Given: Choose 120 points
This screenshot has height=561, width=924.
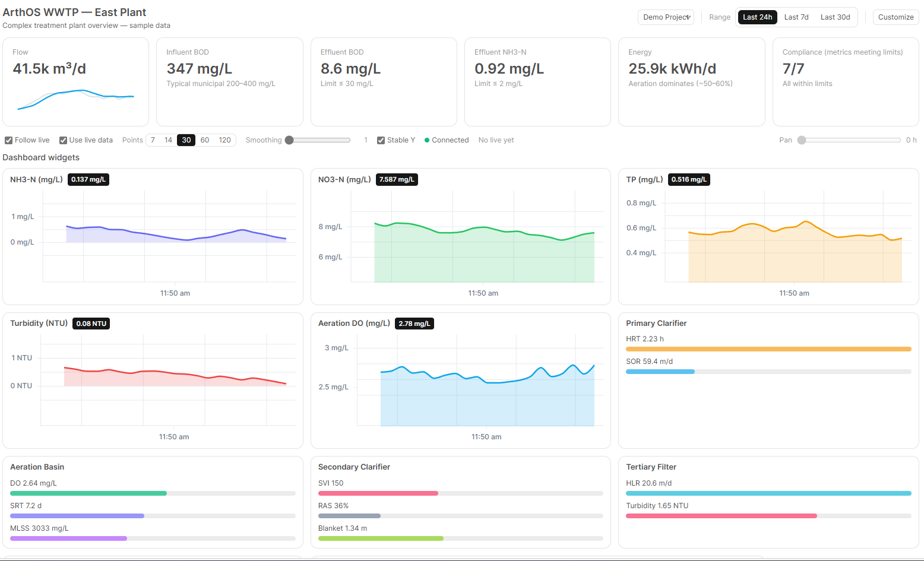Looking at the screenshot, I should click(224, 140).
